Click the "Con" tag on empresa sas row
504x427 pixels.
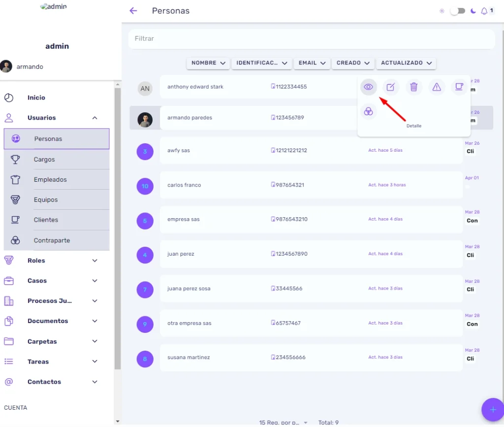(472, 221)
